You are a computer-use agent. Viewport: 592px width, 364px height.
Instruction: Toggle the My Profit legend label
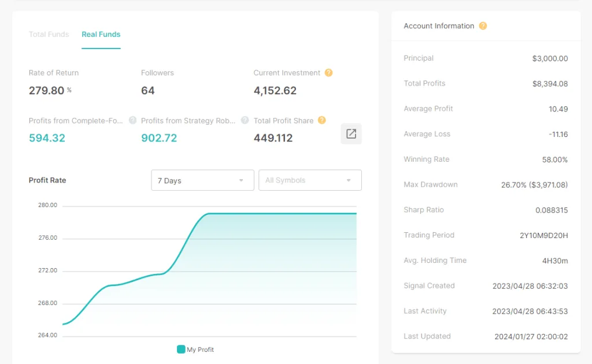point(200,350)
